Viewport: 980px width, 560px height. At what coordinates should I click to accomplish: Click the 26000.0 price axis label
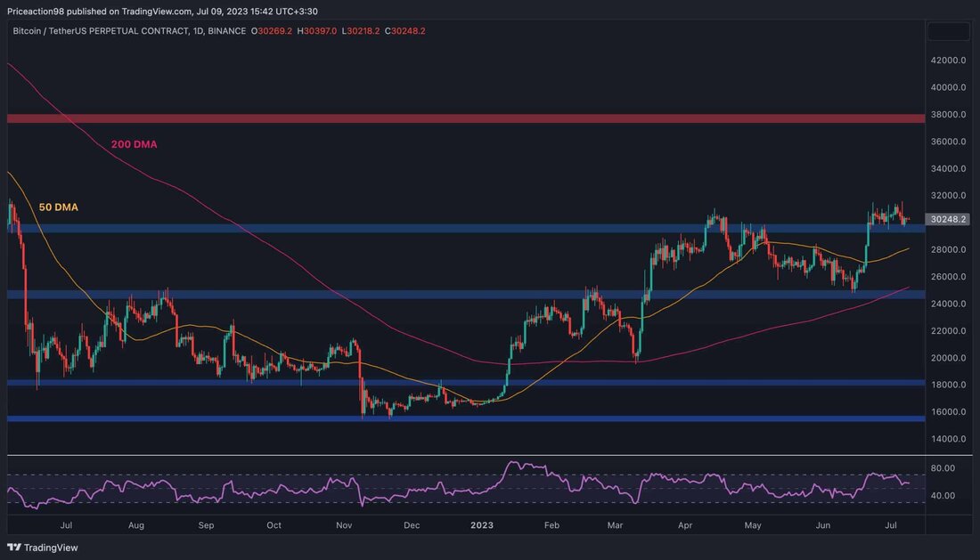pyautogui.click(x=948, y=277)
